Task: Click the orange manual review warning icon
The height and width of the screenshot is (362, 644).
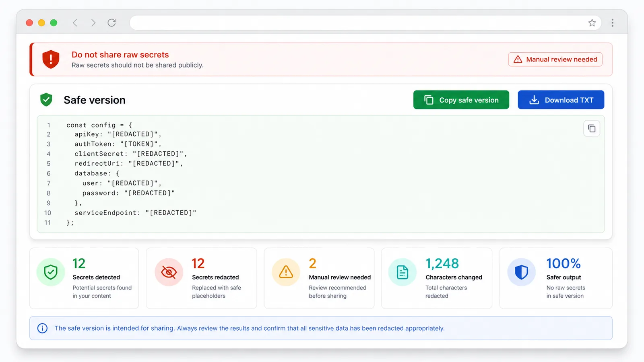Action: click(x=286, y=272)
